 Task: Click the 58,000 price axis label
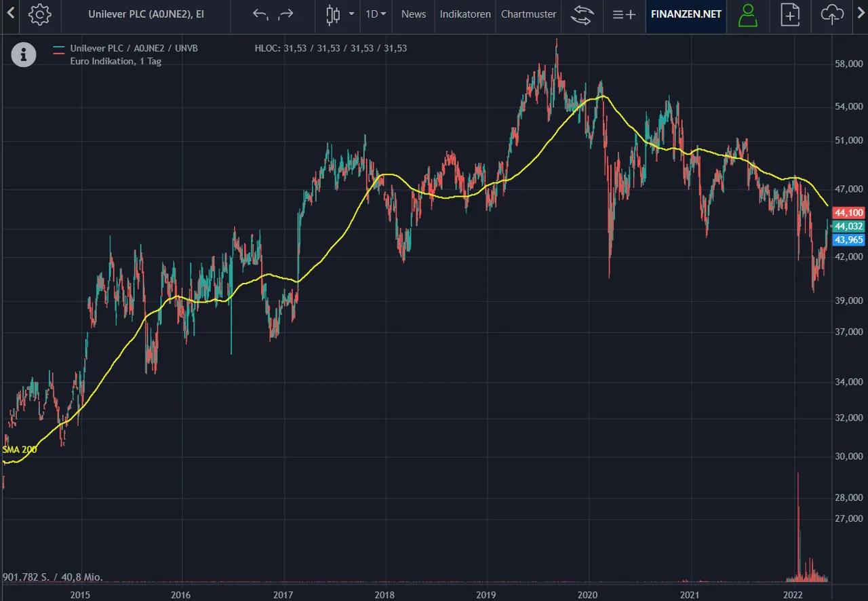point(848,64)
